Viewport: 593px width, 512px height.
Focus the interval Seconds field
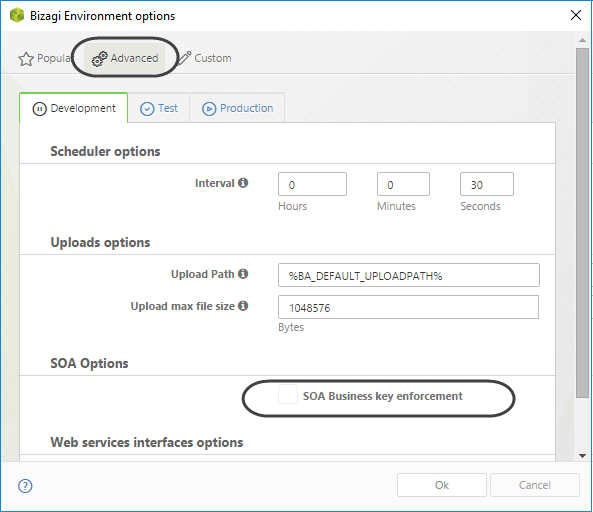point(487,184)
